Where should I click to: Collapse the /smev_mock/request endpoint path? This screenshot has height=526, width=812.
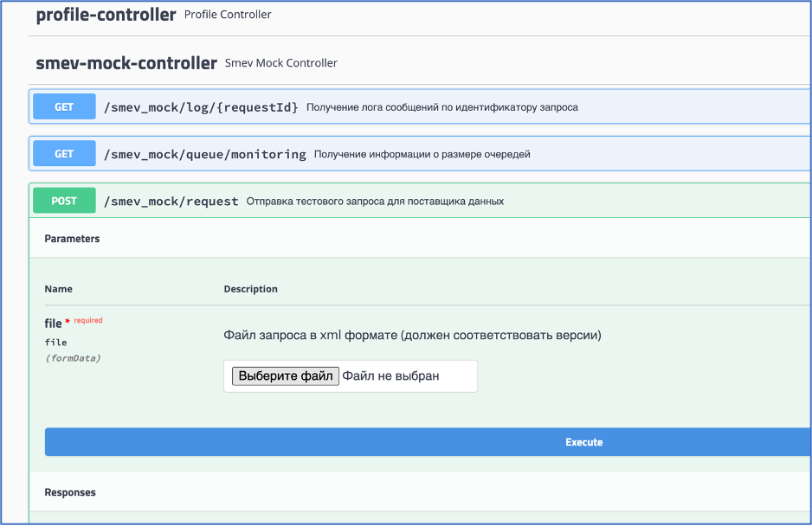pos(171,202)
